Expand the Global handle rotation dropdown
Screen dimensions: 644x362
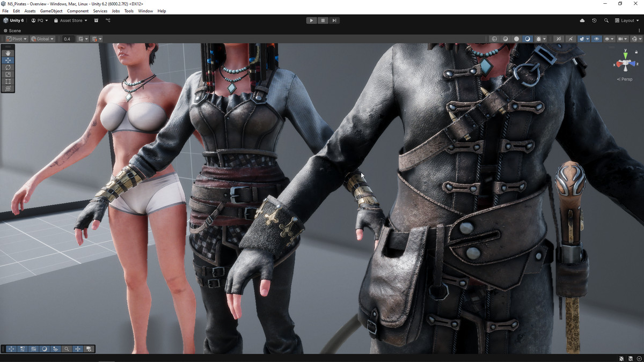[x=42, y=39]
